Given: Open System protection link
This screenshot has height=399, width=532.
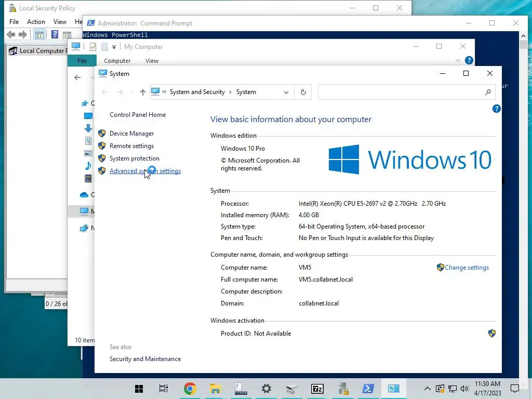Looking at the screenshot, I should pyautogui.click(x=134, y=158).
